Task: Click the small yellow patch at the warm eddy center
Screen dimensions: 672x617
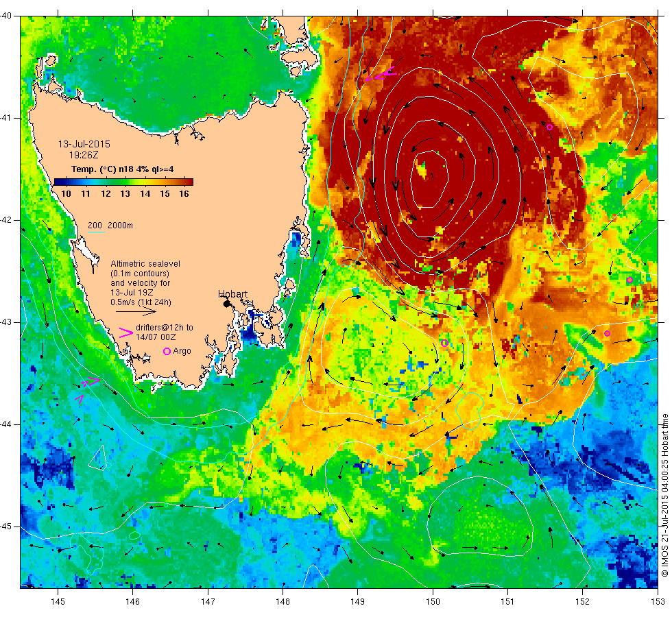Action: tap(422, 171)
